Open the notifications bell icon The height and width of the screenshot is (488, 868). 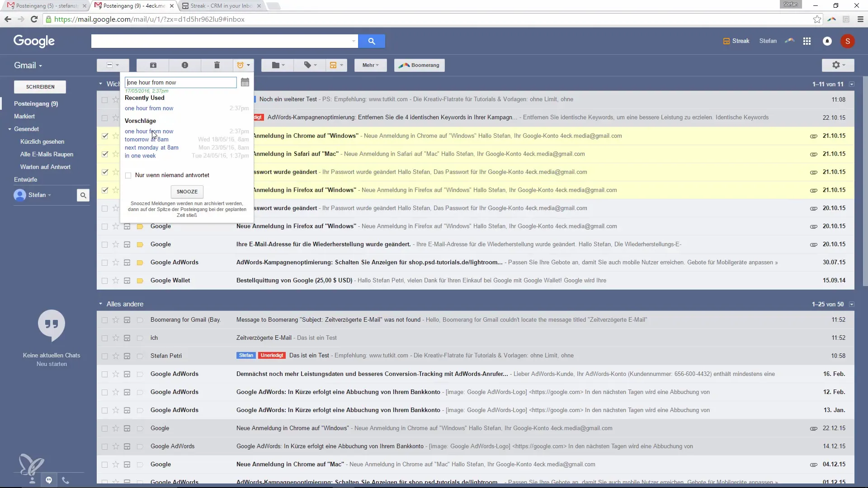pyautogui.click(x=827, y=41)
